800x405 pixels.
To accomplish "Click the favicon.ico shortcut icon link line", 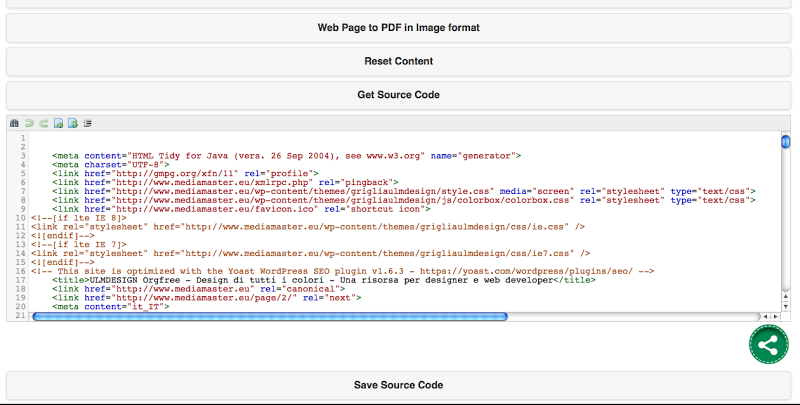I will click(300, 208).
